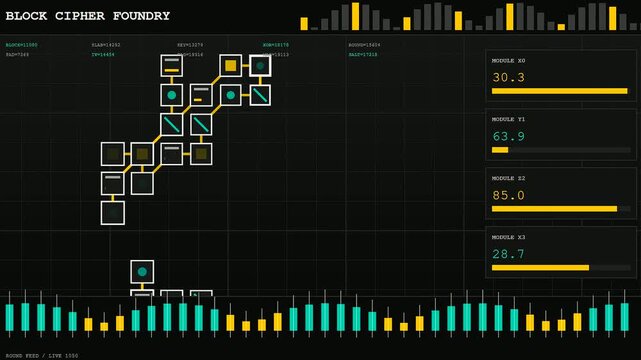Click the 63.9 value in MODULE Y1

508,136
